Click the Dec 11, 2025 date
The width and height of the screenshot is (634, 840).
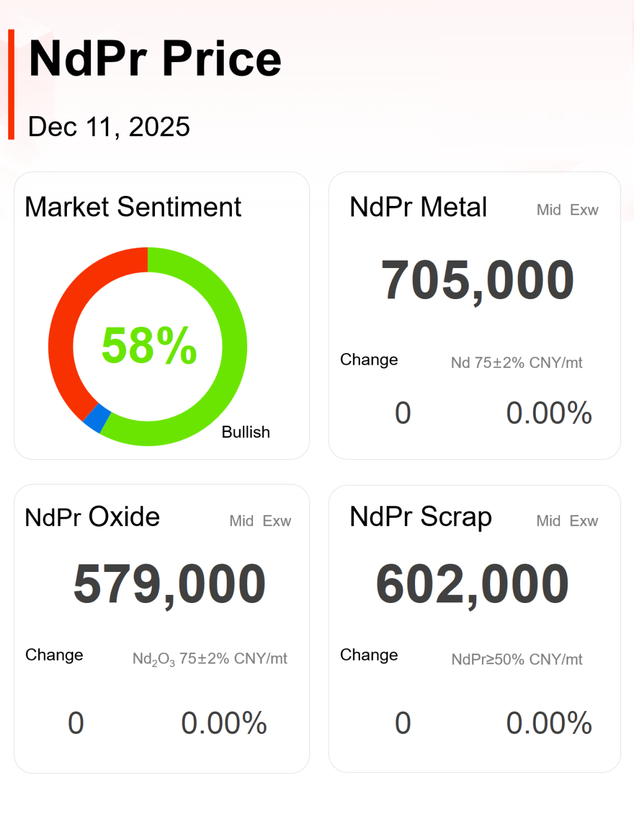click(109, 127)
